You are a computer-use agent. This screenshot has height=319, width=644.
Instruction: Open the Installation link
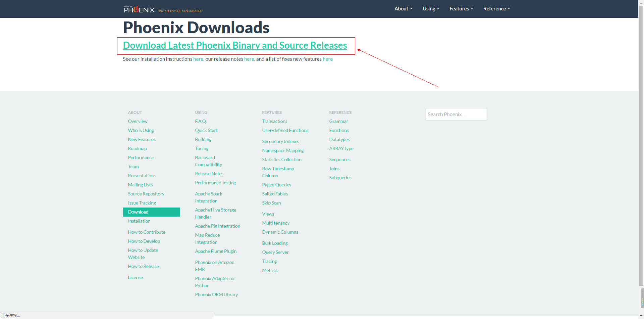coord(139,221)
